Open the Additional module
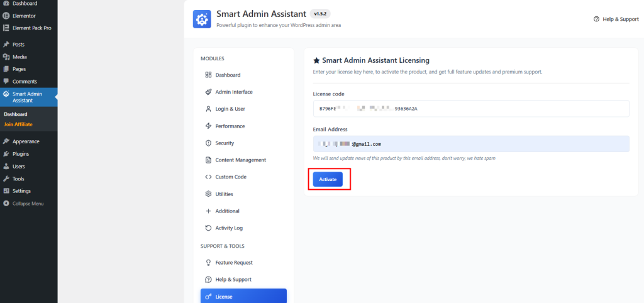644x303 pixels. [x=243, y=211]
